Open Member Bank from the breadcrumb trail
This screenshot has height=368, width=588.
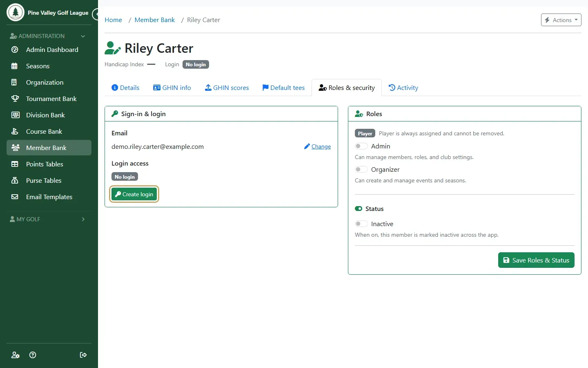point(154,20)
